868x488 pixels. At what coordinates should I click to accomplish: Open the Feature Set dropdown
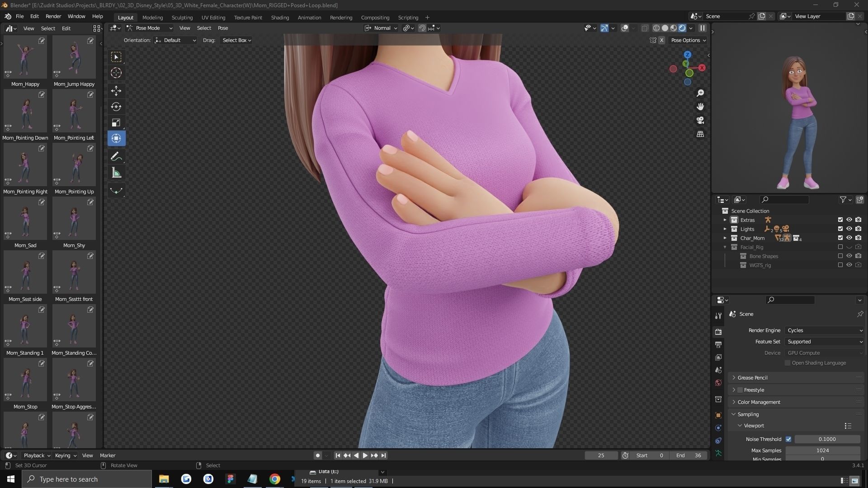coord(825,342)
